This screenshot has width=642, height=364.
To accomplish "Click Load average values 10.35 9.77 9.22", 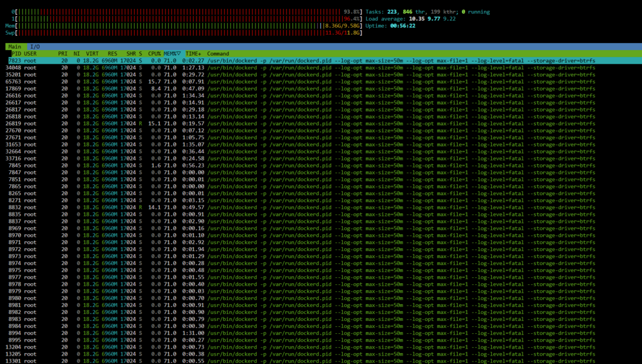I will [432, 19].
